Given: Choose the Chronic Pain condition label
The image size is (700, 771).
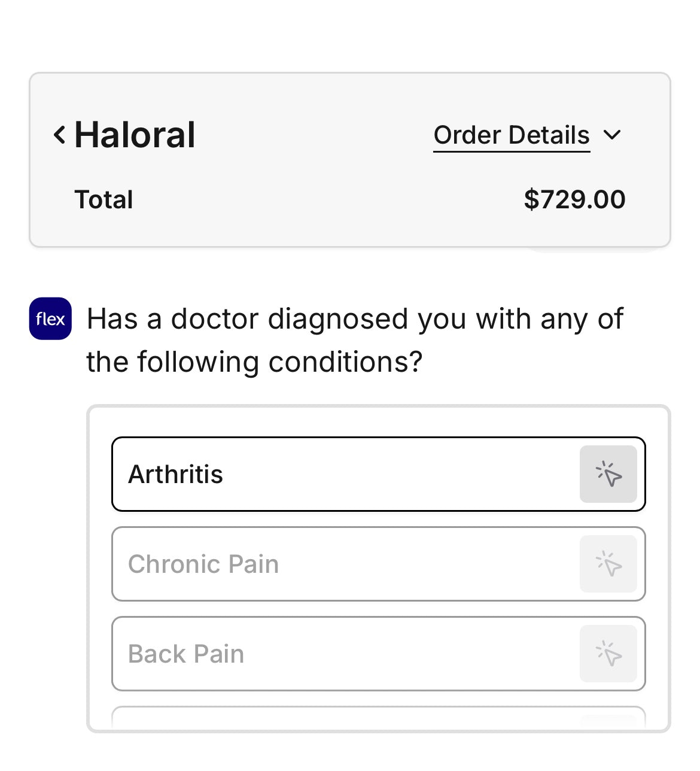Looking at the screenshot, I should (x=203, y=564).
